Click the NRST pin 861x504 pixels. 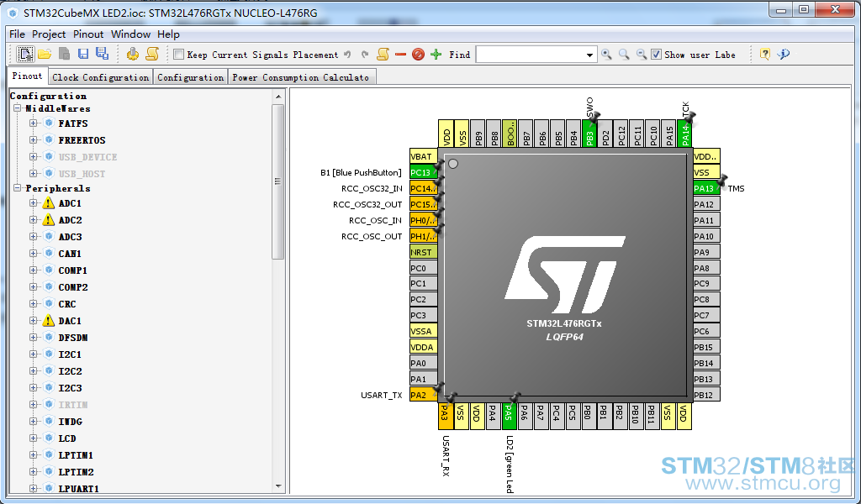424,252
